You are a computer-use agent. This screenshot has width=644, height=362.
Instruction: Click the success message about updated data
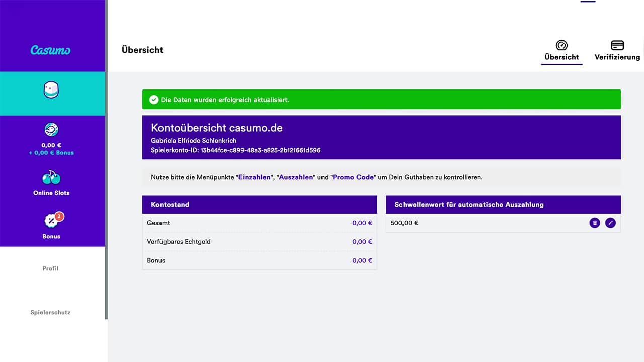click(225, 100)
